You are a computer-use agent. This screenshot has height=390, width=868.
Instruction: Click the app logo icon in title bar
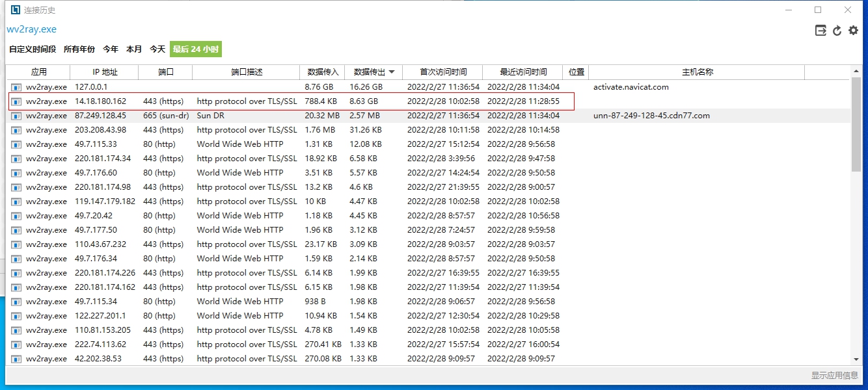[x=16, y=10]
